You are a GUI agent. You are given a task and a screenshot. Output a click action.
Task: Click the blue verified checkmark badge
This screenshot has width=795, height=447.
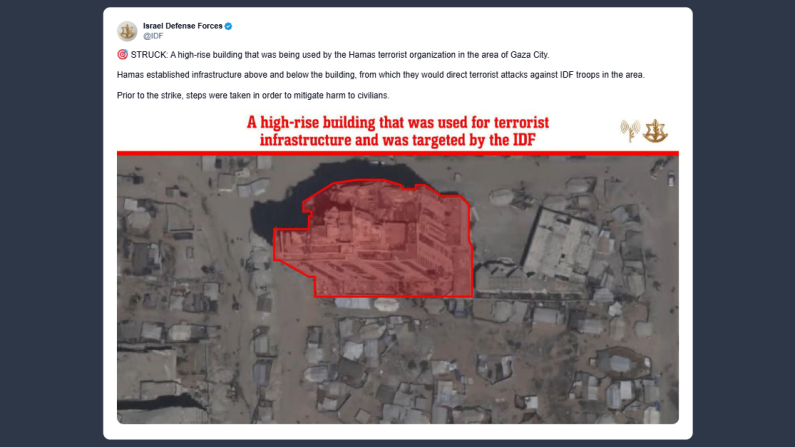[229, 26]
